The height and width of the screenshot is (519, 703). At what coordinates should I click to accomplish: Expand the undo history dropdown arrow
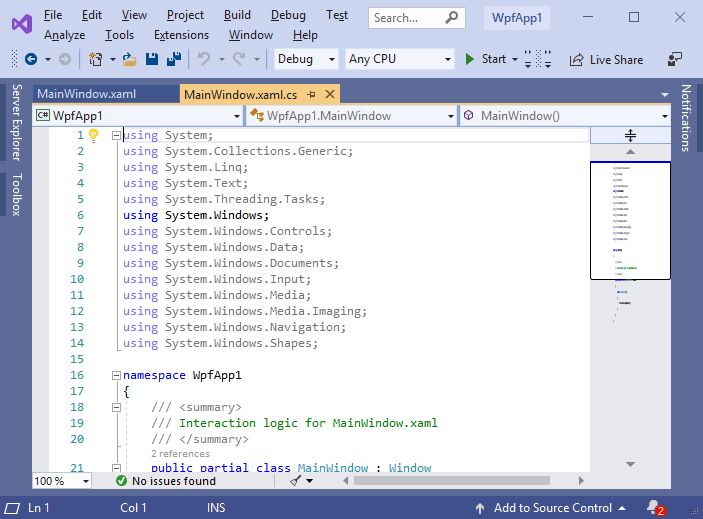tap(221, 59)
